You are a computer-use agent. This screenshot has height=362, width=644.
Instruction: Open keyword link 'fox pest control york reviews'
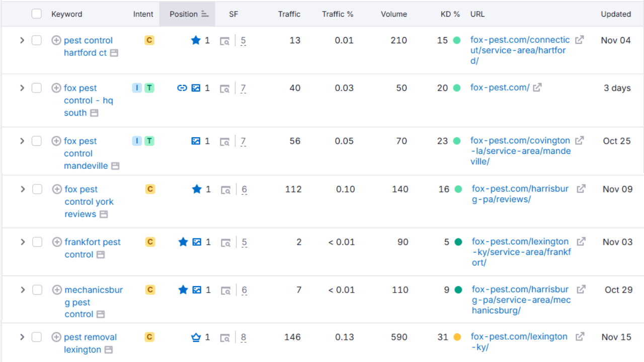89,201
